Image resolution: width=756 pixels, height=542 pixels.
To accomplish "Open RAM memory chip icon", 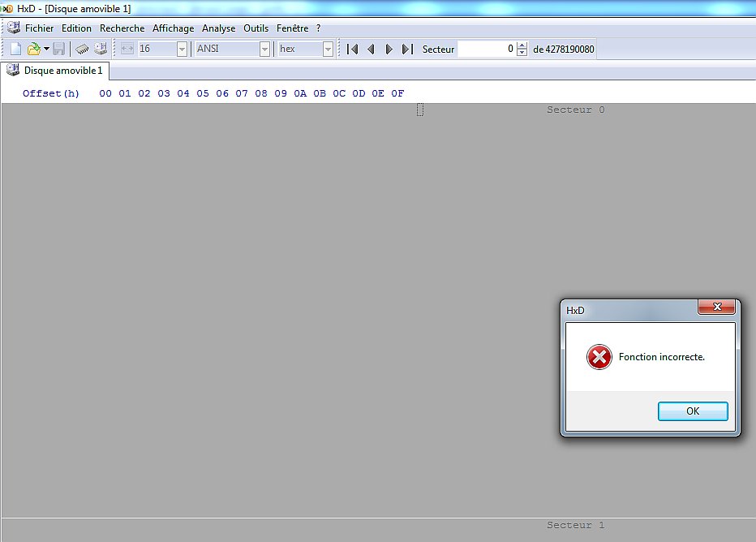I will pos(82,49).
